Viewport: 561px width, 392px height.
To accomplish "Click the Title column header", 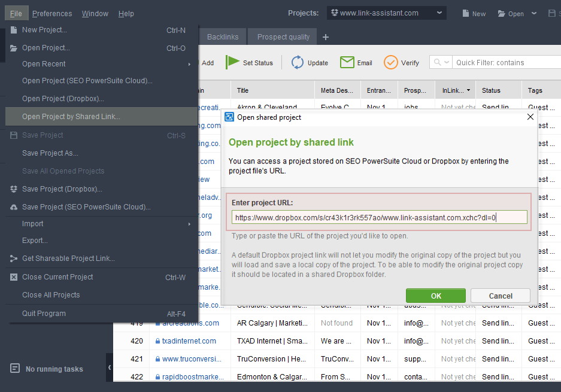I will pyautogui.click(x=272, y=90).
